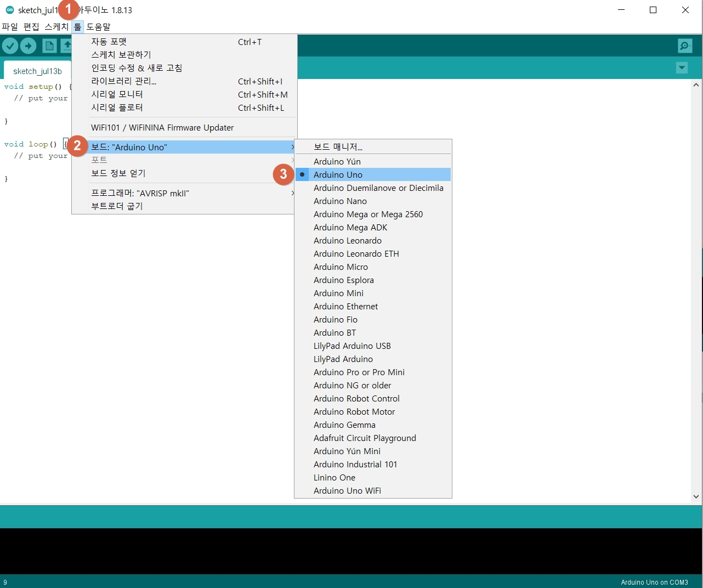703x588 pixels.
Task: Click "Arduino Uno on COM3" status text
Action: click(654, 582)
